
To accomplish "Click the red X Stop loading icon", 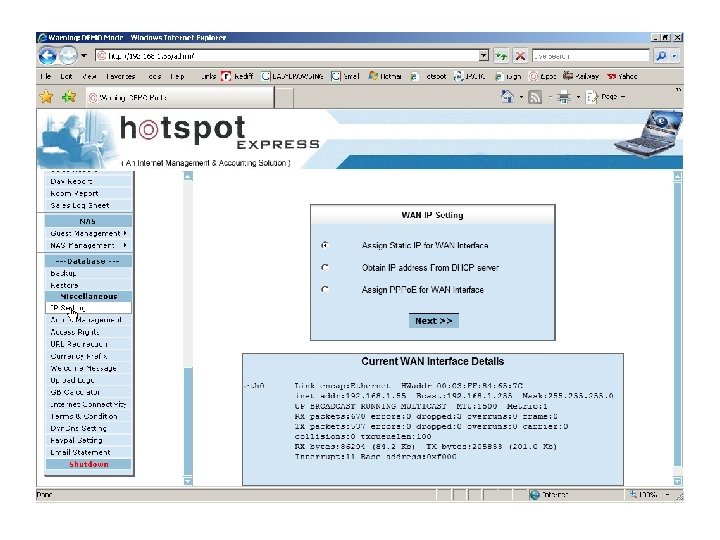I will click(x=520, y=56).
